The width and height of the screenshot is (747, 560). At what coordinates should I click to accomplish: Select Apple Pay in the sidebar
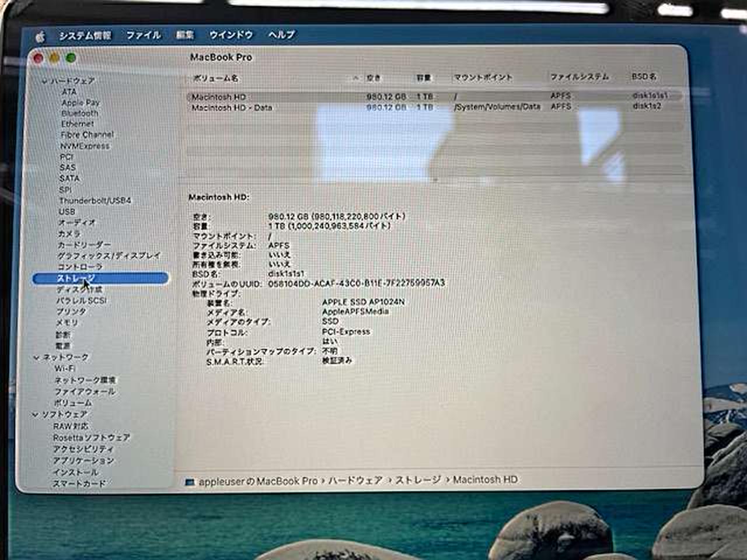tap(81, 103)
